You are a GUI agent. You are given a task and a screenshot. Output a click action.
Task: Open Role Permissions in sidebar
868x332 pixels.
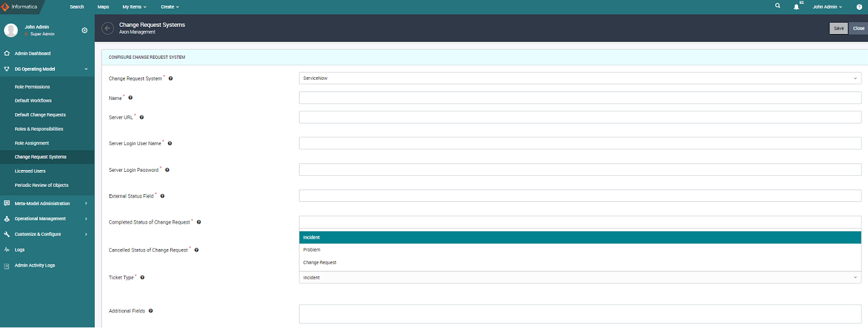click(x=32, y=87)
